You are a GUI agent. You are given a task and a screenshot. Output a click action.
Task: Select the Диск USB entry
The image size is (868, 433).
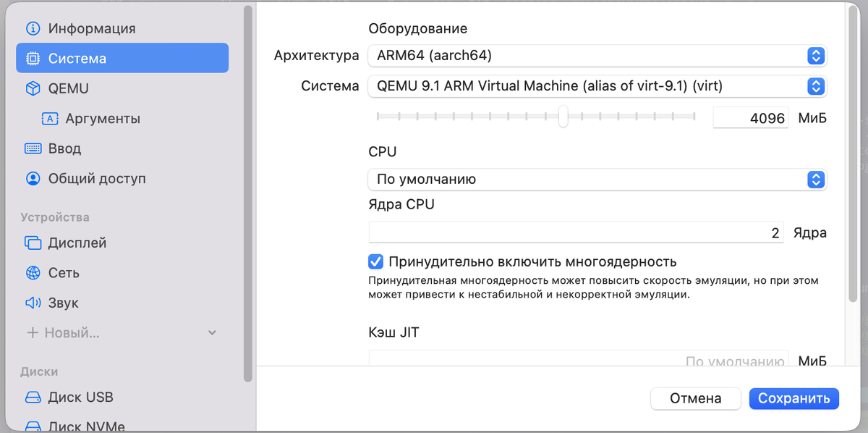pos(81,398)
